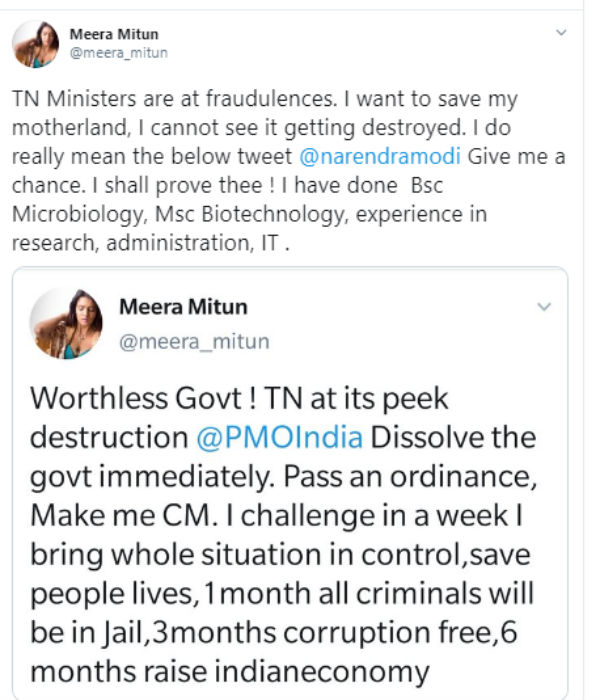The height and width of the screenshot is (700, 600).
Task: Open Meera Mitun's avatar on the main tweet
Action: (36, 44)
